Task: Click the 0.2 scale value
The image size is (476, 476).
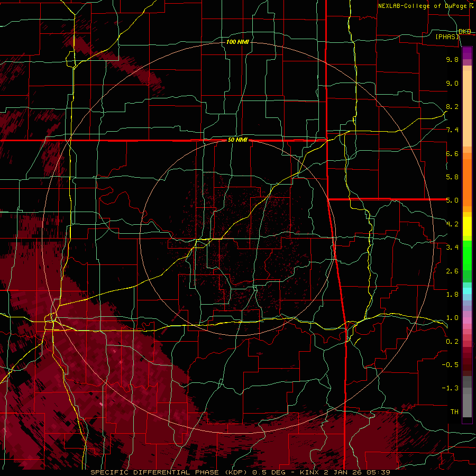Action: (x=452, y=342)
